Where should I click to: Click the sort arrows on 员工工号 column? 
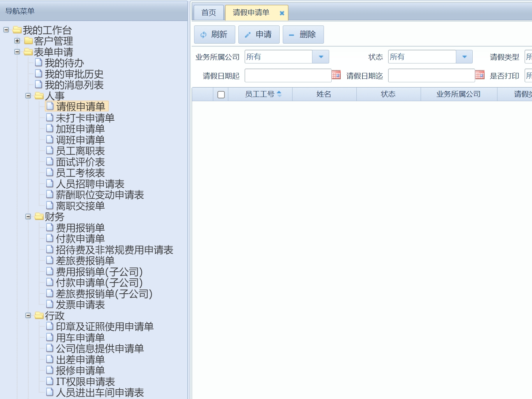(279, 94)
